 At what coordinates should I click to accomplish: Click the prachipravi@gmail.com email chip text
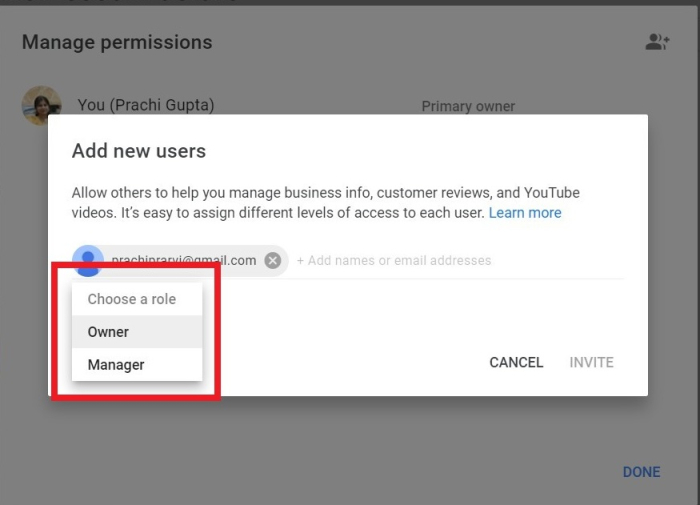(184, 260)
